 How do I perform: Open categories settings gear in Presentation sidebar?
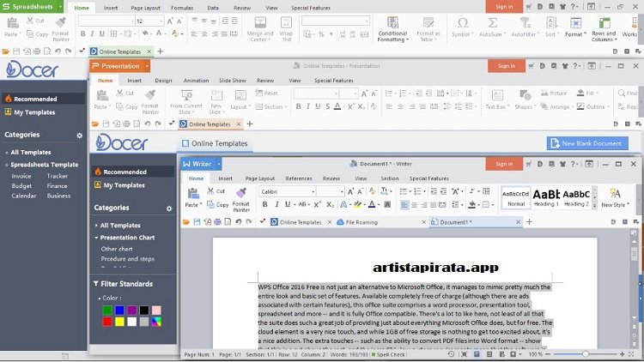(169, 208)
